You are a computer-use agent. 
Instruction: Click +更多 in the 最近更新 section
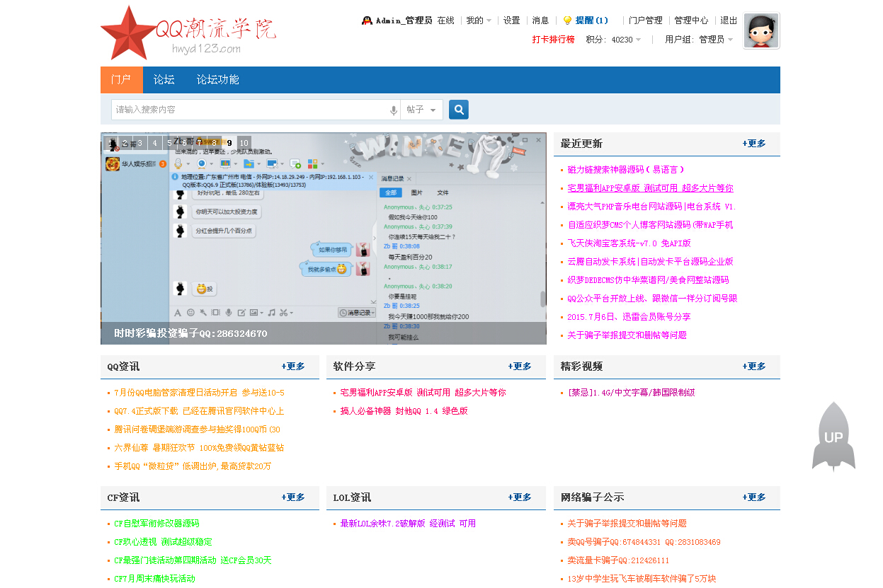[x=754, y=144]
